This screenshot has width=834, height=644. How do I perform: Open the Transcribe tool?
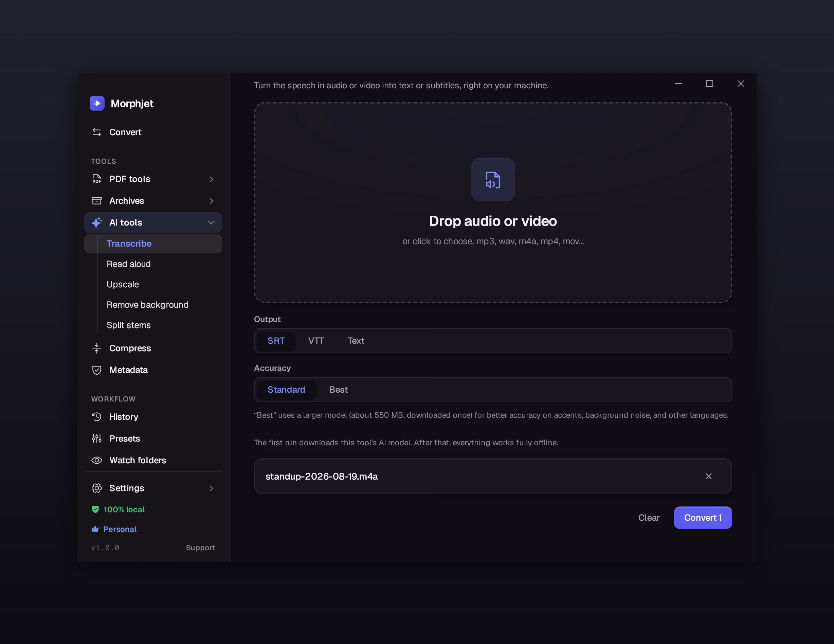point(153,243)
